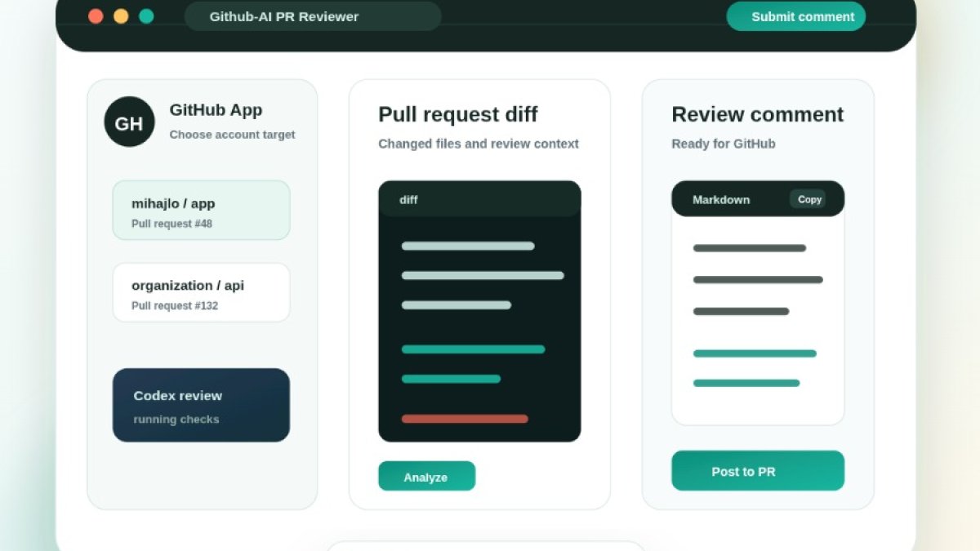Click the GH avatar icon
Image resolution: width=980 pixels, height=551 pixels.
coord(129,122)
